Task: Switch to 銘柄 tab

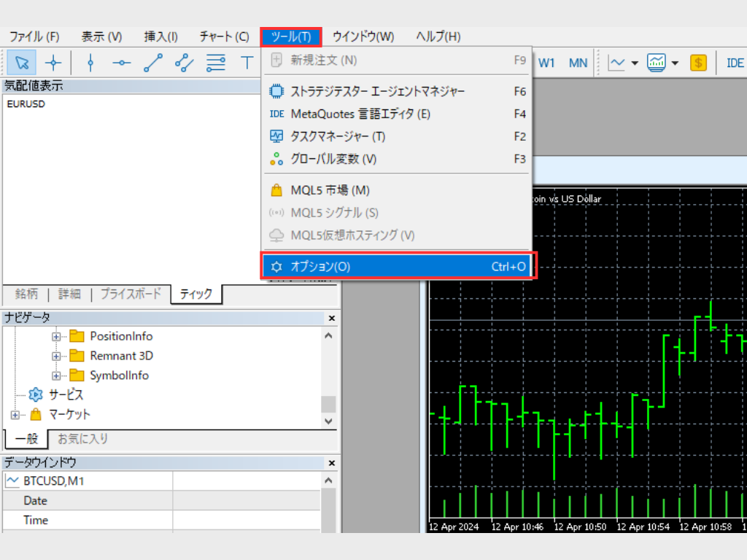Action: [26, 294]
